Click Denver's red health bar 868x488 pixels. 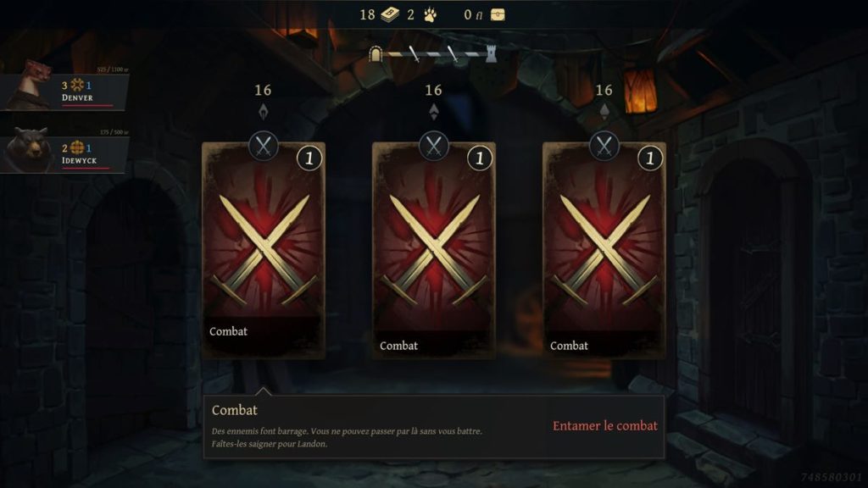tap(87, 105)
